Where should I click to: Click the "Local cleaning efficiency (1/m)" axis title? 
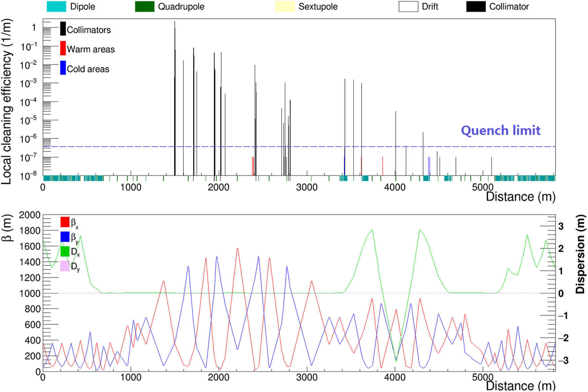click(7, 101)
